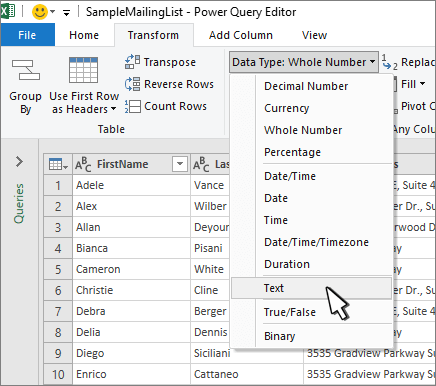436x386 pixels.
Task: Click the Group By icon
Action: [x=26, y=70]
